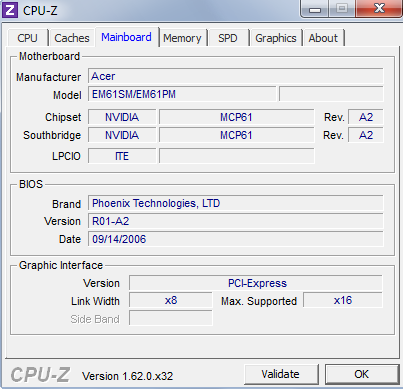This screenshot has height=389, width=403.
Task: Click the Southbridge Rev. A2 value
Action: click(366, 135)
